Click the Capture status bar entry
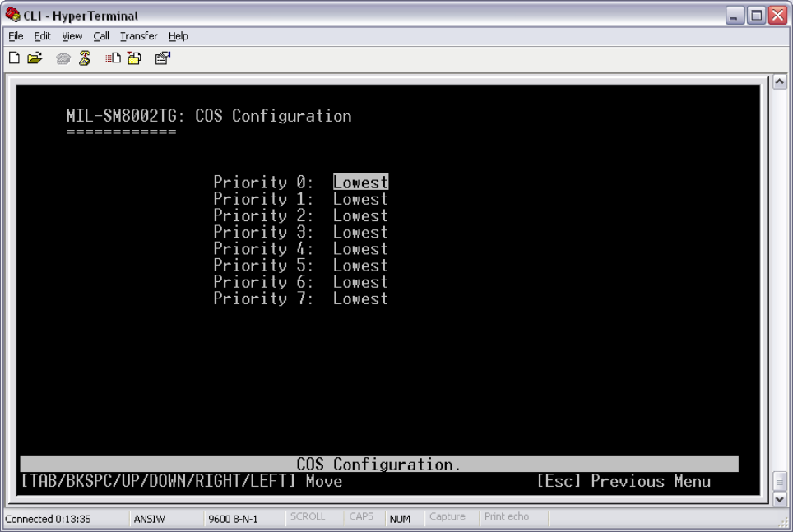 447,516
